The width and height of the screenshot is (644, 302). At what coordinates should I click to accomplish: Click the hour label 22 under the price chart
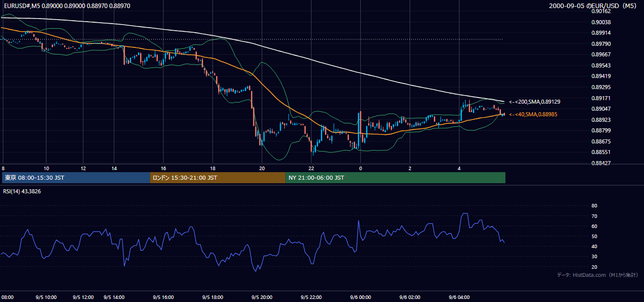pos(311,168)
